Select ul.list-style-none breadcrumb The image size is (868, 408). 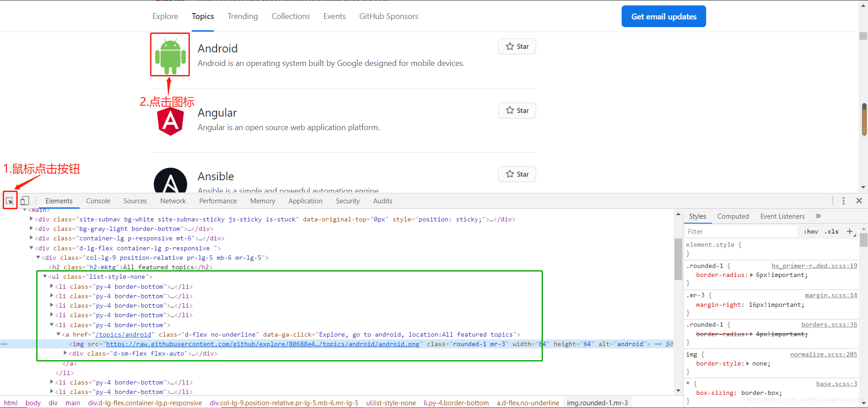click(x=391, y=403)
